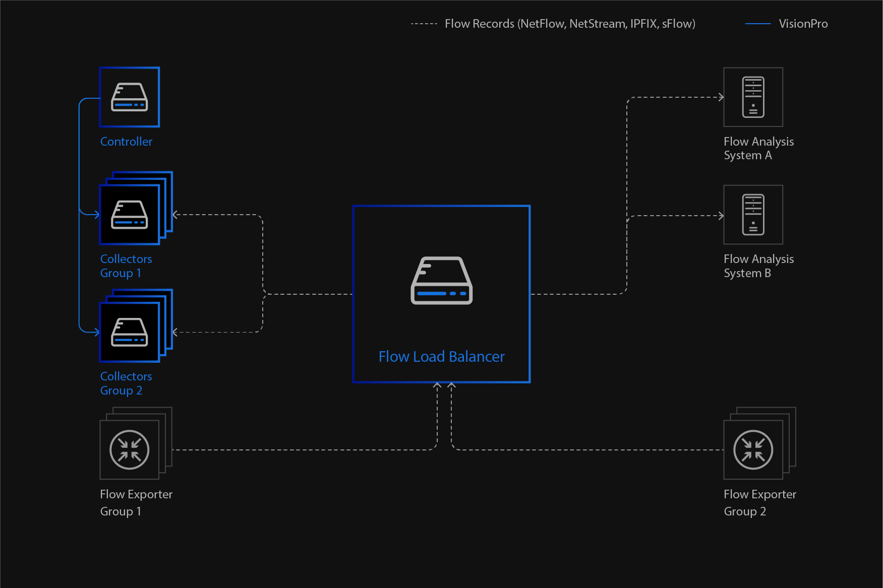Click the Flow Load Balancer label
This screenshot has width=883, height=588.
coord(441,357)
